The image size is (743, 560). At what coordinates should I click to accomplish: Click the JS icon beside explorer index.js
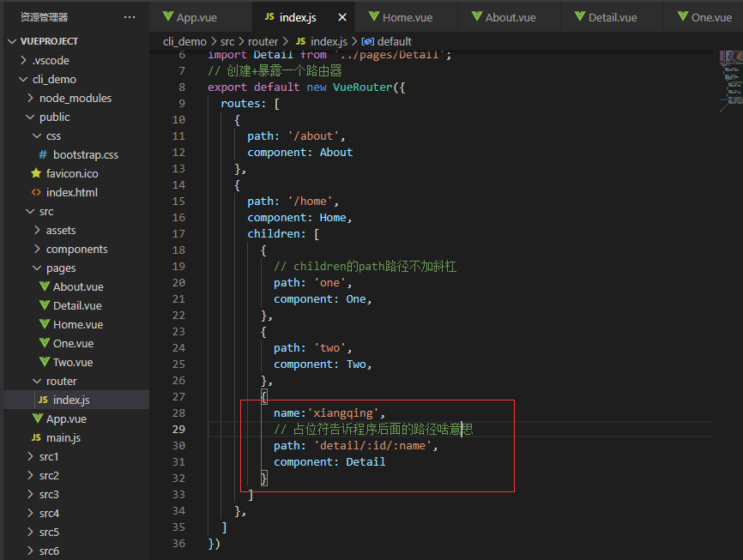tap(43, 400)
